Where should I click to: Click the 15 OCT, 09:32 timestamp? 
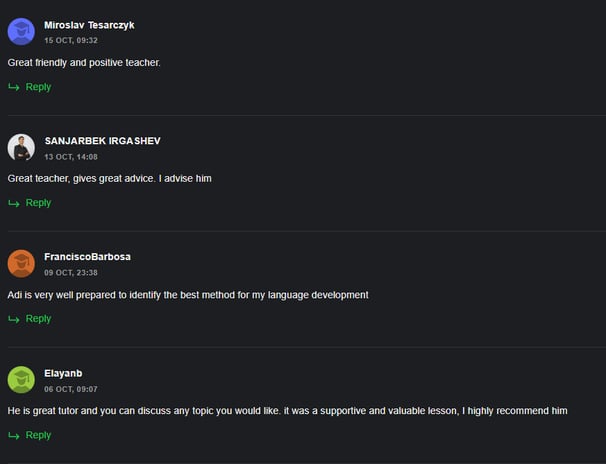71,41
